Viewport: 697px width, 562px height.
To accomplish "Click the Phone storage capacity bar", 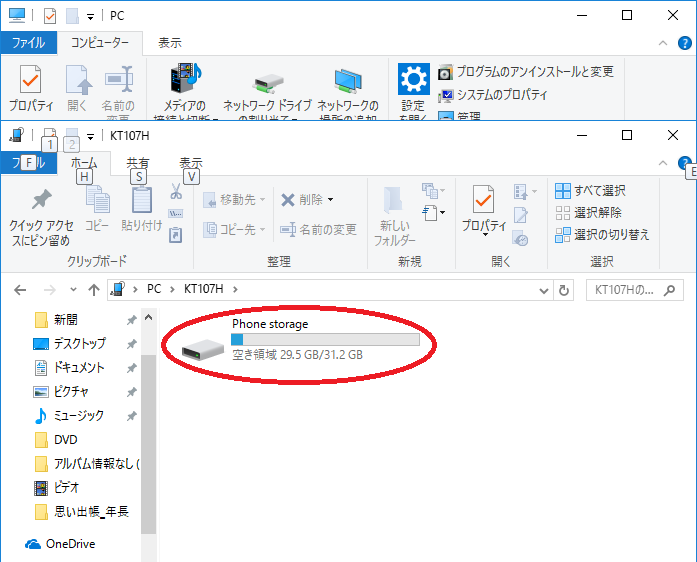I will pyautogui.click(x=325, y=340).
